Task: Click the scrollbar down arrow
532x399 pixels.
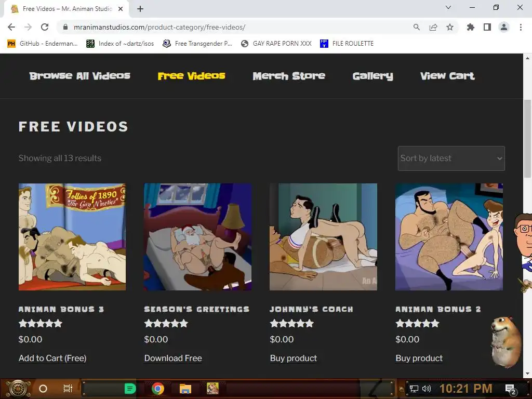Action: click(527, 374)
